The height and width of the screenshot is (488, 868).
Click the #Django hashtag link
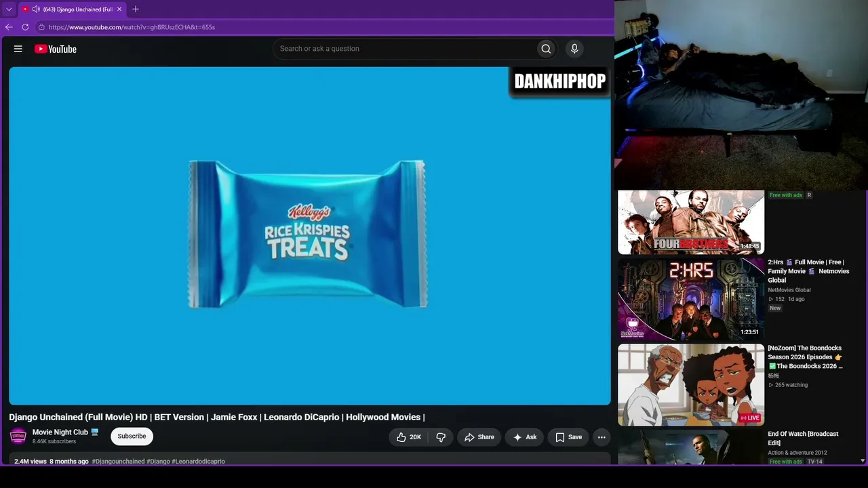(158, 462)
